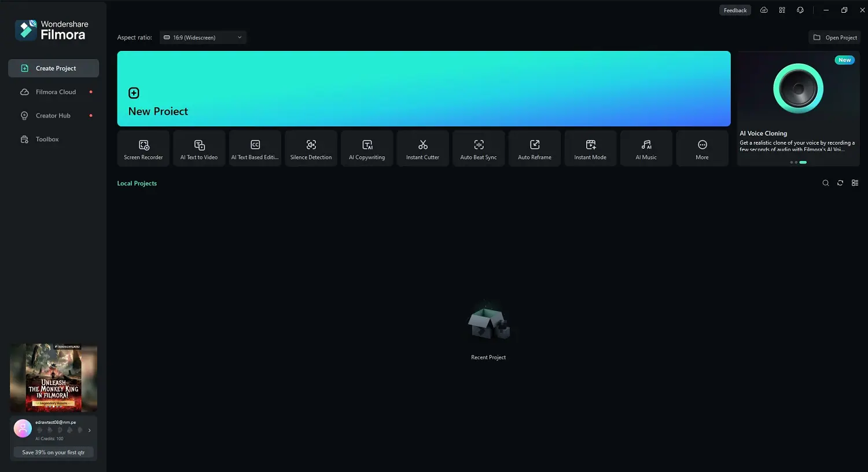The image size is (868, 472).
Task: Start Silence Detection tool
Action: click(311, 149)
